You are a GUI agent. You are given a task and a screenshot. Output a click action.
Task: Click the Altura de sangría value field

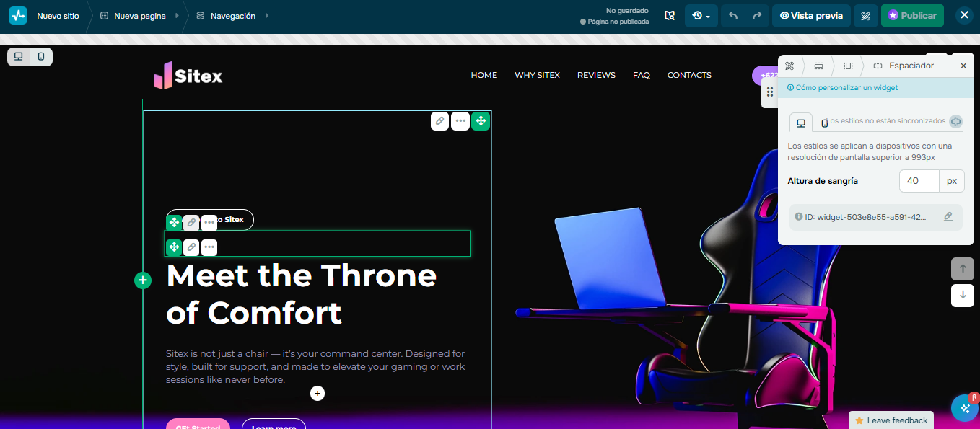(919, 181)
